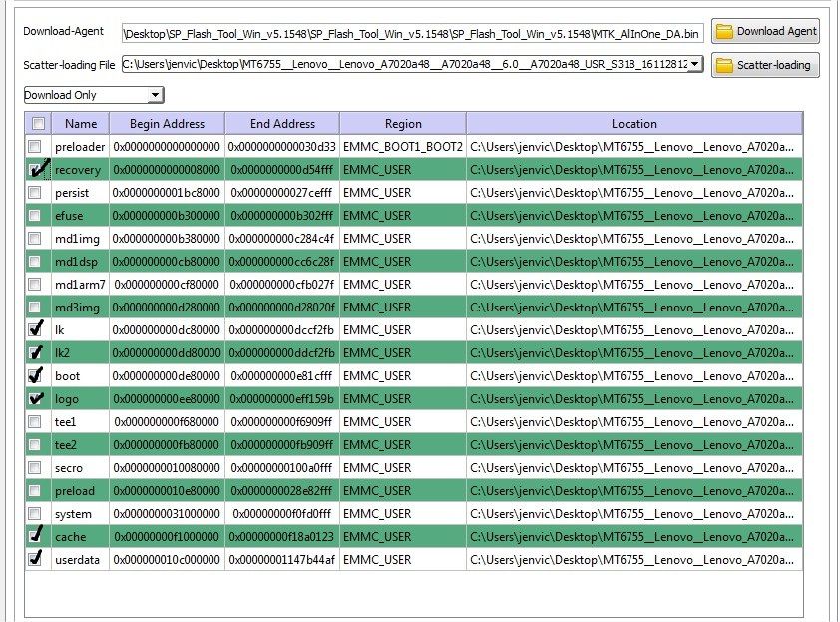Screen dimensions: 840x622
Task: Expand the Scatter-loading File path dropdown
Action: point(694,65)
